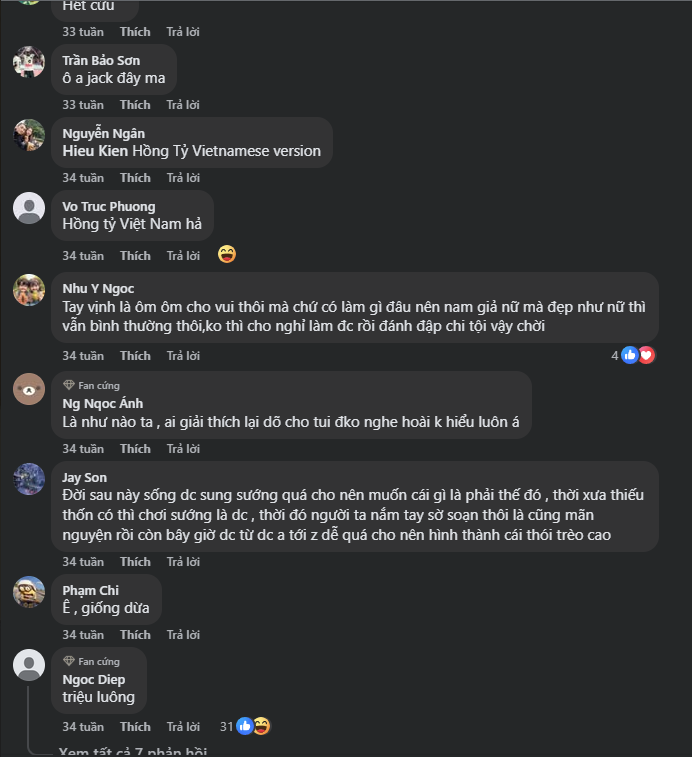The width and height of the screenshot is (692, 757).
Task: Click tagged name Hieu Kien in comment
Action: point(95,151)
